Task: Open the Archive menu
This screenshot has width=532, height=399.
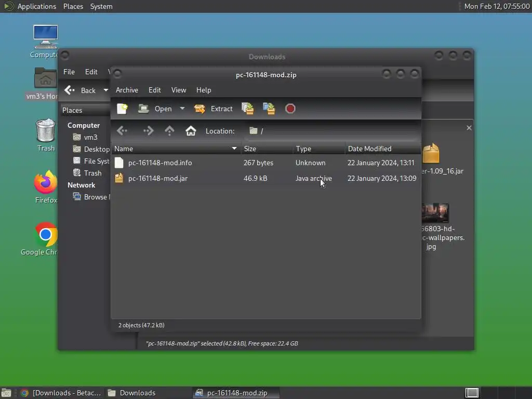Action: click(x=127, y=90)
